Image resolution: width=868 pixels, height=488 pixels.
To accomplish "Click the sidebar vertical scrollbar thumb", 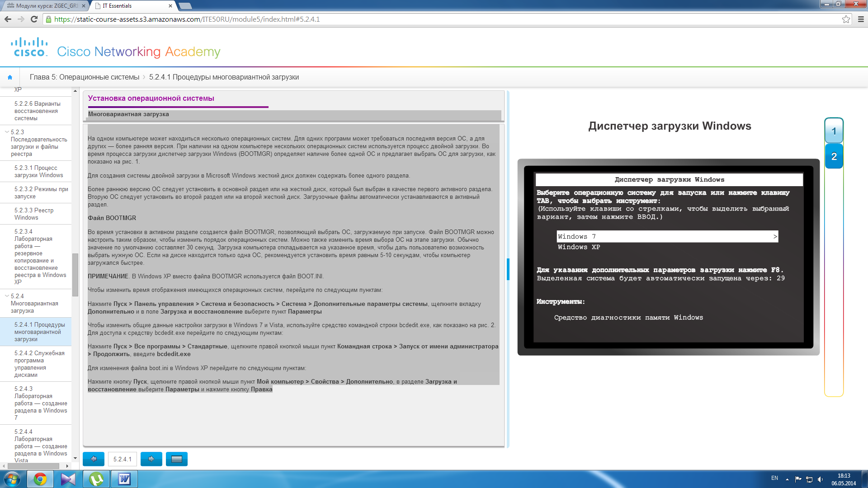I will tap(75, 275).
